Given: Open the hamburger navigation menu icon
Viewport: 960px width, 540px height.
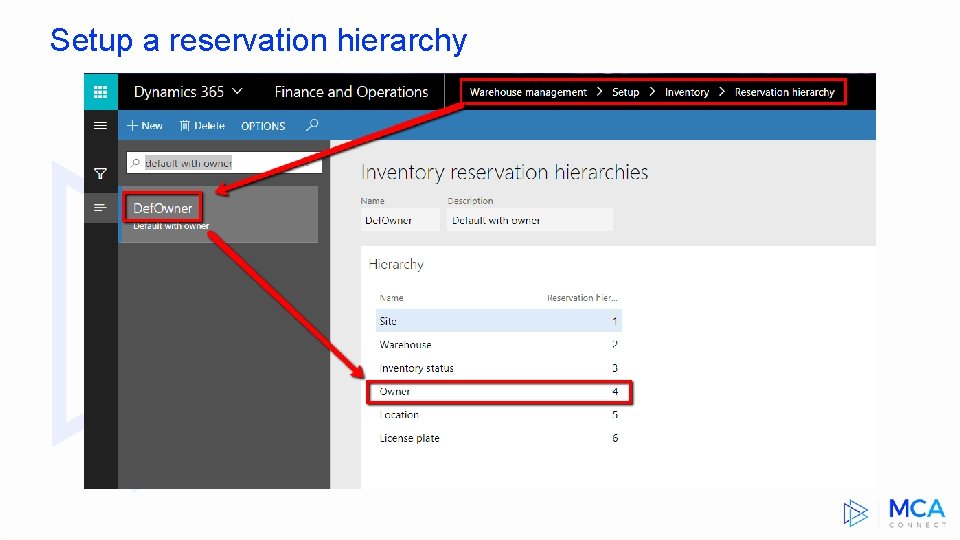Looking at the screenshot, I should point(100,126).
